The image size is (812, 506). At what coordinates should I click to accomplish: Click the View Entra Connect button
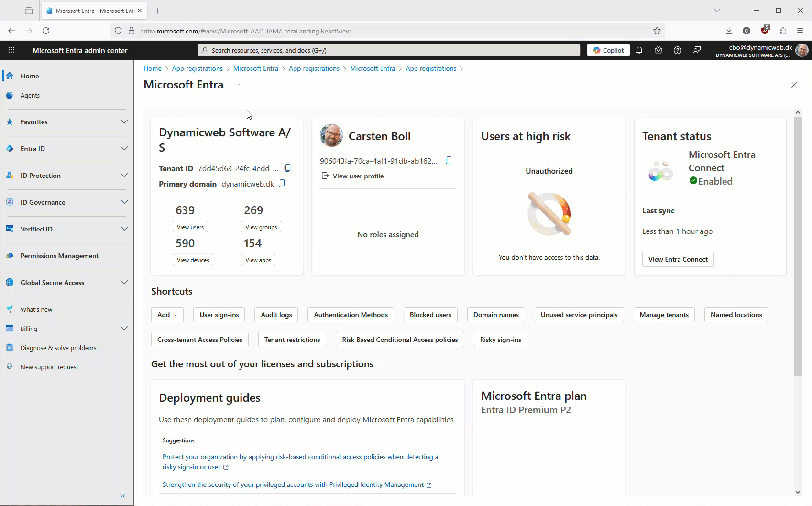[678, 259]
